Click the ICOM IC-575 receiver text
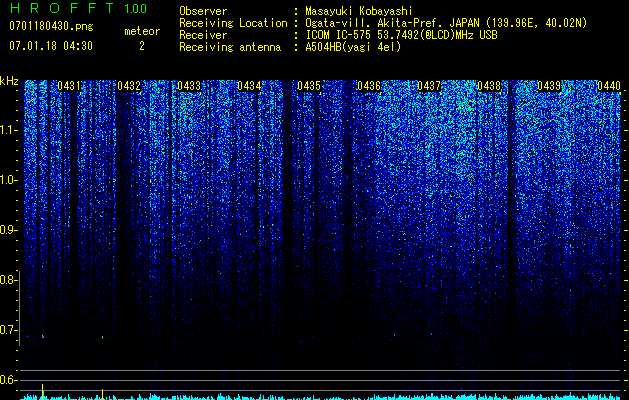This screenshot has width=629, height=400. [x=401, y=35]
